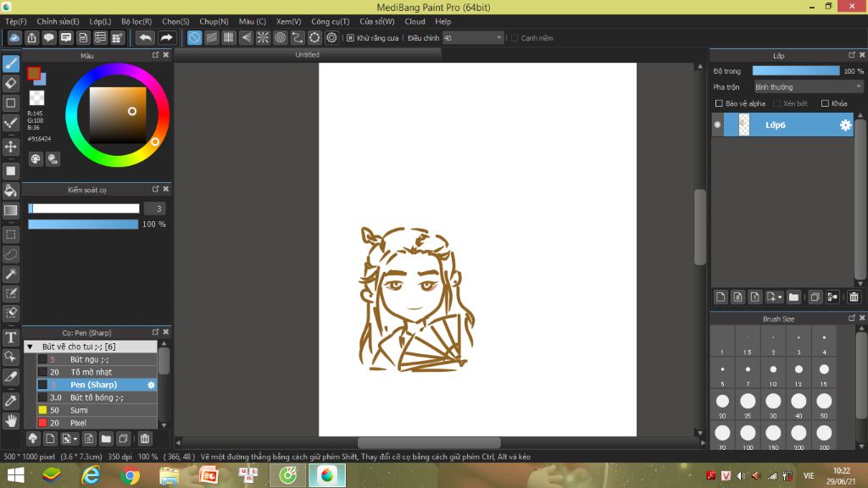Toggle Canh mềm checkbox
This screenshot has height=488, width=868.
click(515, 37)
